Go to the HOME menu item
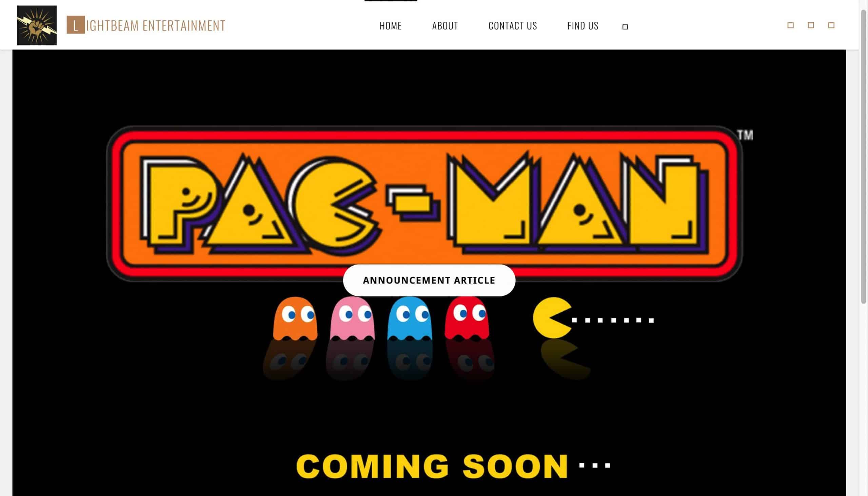This screenshot has width=868, height=496. pos(390,25)
